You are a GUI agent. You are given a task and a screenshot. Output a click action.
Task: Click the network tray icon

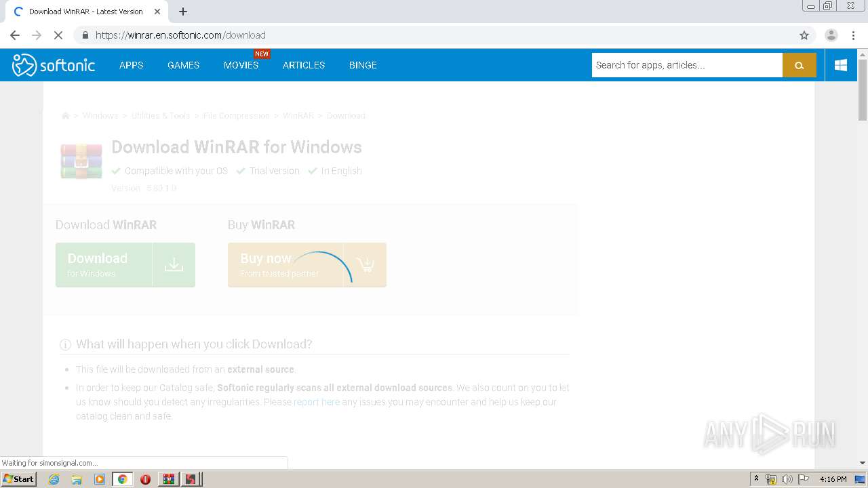(771, 479)
